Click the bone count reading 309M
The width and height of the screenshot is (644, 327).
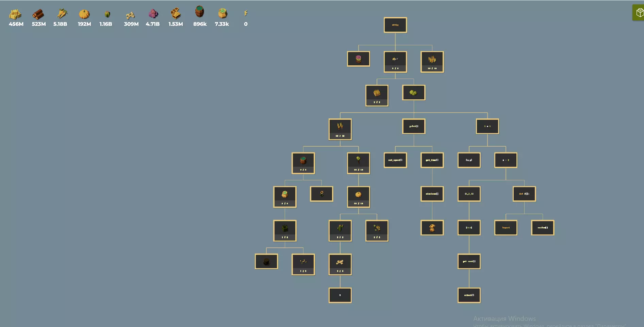point(131,24)
